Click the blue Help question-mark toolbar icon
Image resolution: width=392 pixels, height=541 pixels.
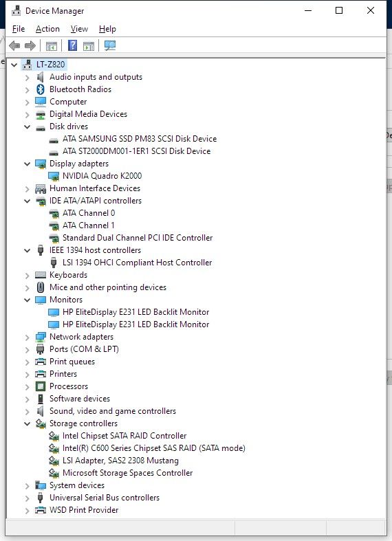click(72, 45)
